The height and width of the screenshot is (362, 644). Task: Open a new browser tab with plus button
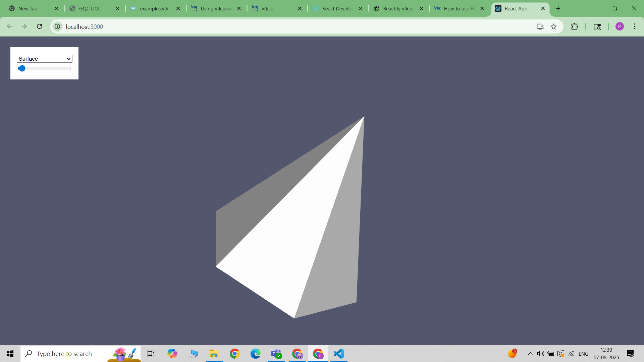(558, 8)
